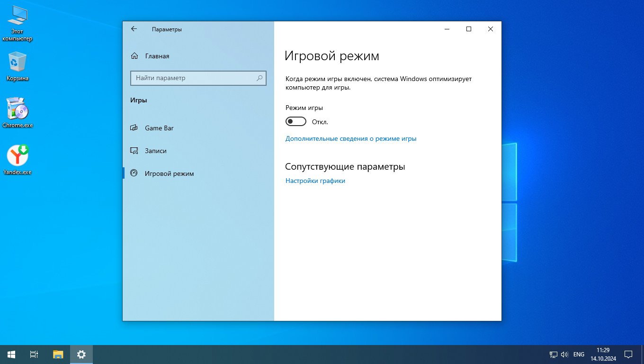The height and width of the screenshot is (364, 644).
Task: Focus the Найти параметр search field
Action: 194,78
